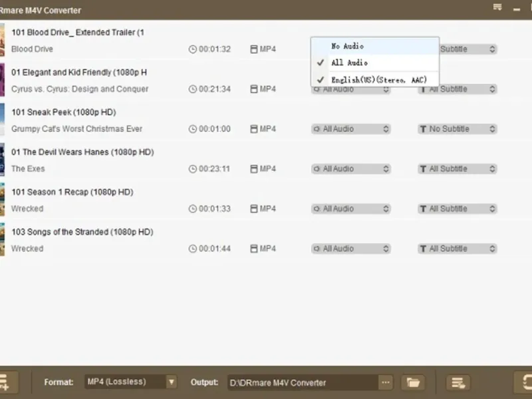Viewport: 532px width, 399px height.
Task: Click the output path field
Action: click(303, 383)
